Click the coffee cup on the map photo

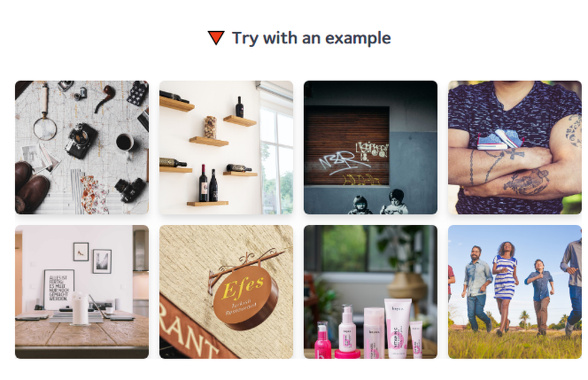click(x=125, y=143)
